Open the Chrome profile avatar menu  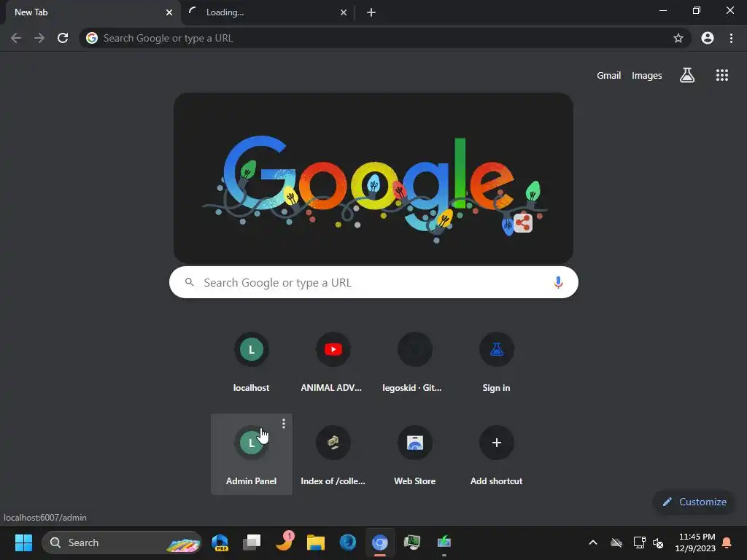(708, 38)
